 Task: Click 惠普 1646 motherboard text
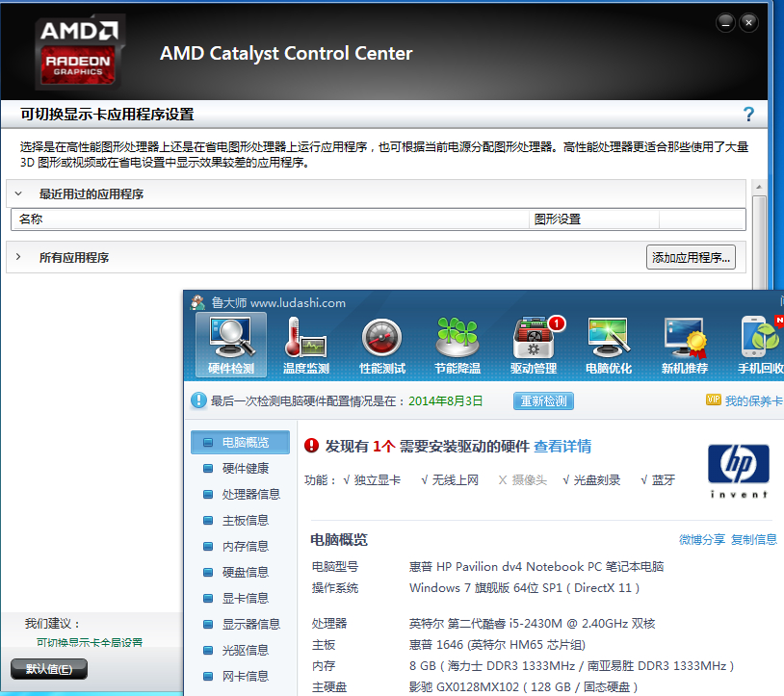[x=497, y=645]
